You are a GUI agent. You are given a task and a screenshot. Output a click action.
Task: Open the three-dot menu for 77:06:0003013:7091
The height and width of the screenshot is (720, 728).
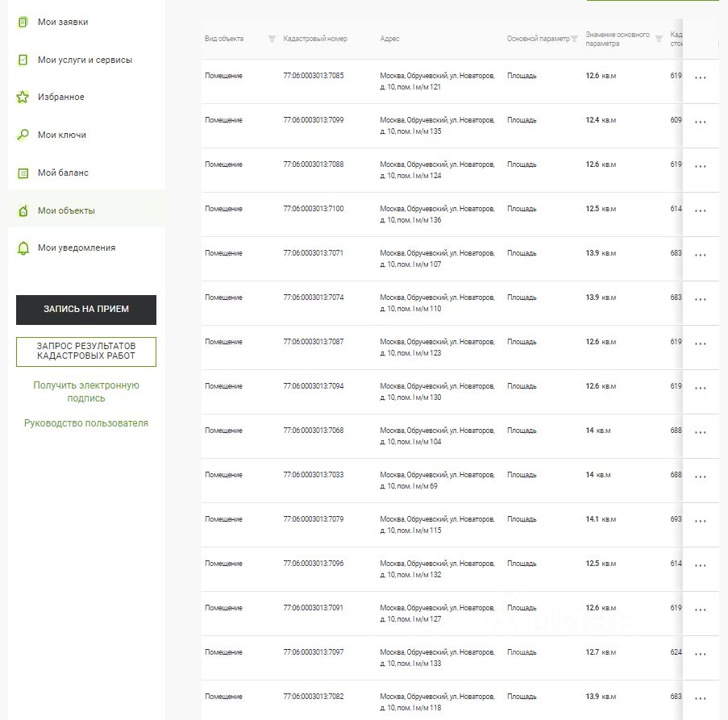[x=700, y=610]
